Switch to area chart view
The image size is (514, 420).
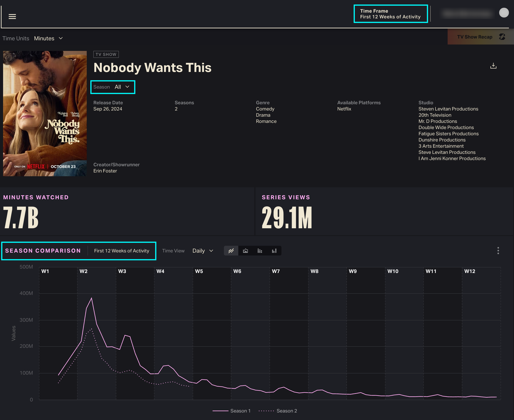(245, 251)
